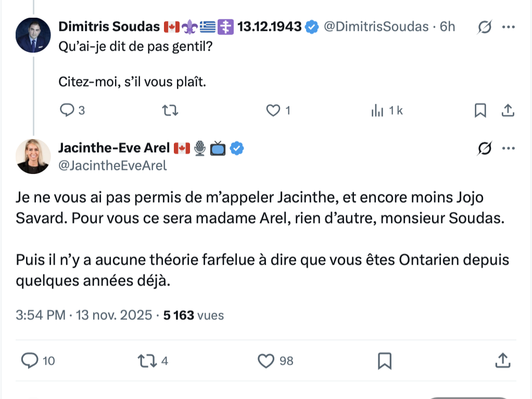The width and height of the screenshot is (532, 399).
Task: Reply to Jacinthe-Eve Arel's tweet
Action: [31, 360]
